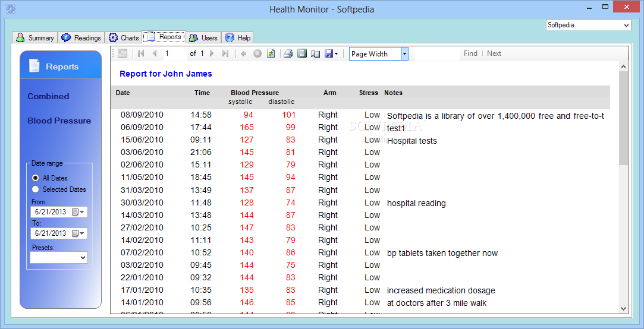Go to the Charts tab

click(x=124, y=38)
